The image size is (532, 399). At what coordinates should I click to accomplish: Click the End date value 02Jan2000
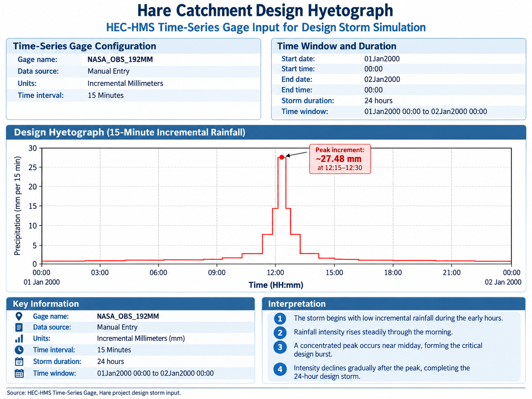click(382, 79)
